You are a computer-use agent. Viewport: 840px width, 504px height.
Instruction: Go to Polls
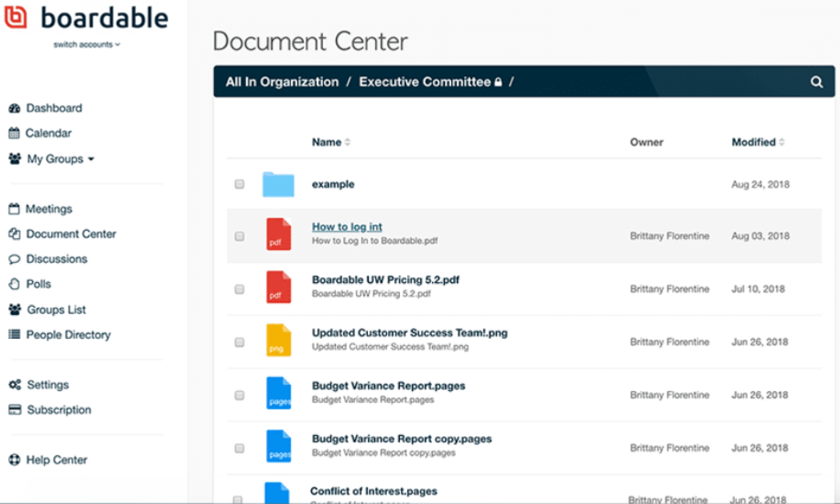38,284
